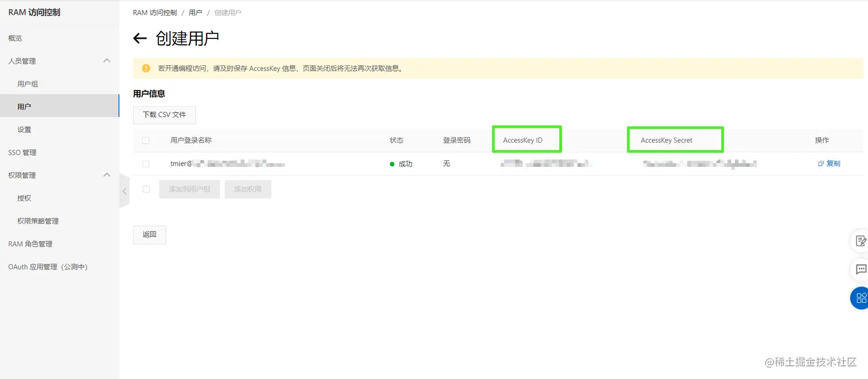The width and height of the screenshot is (868, 379).
Task: Open OAuth 应用管理 in the sidebar
Action: tap(48, 267)
